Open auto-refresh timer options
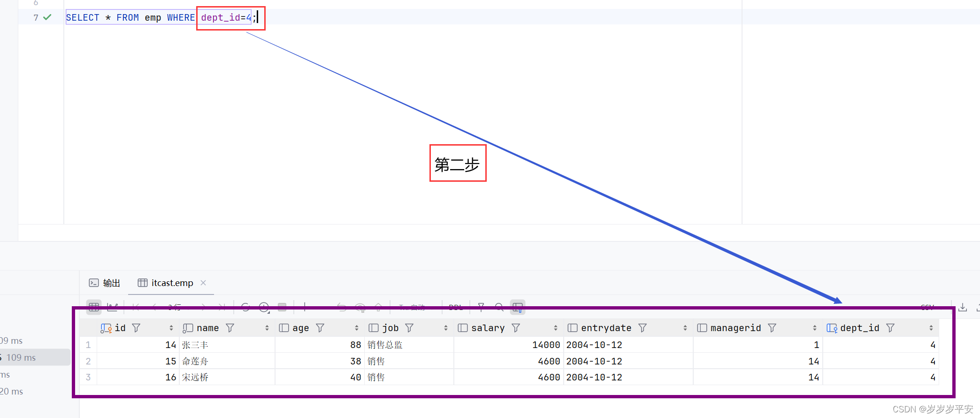This screenshot has height=418, width=980. click(x=264, y=308)
